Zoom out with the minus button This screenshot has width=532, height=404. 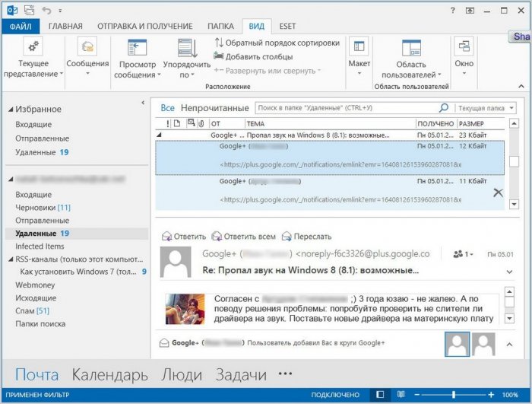click(417, 395)
